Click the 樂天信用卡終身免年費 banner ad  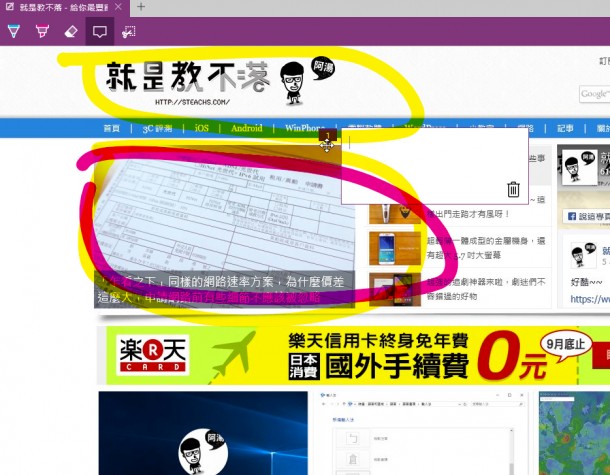[354, 355]
